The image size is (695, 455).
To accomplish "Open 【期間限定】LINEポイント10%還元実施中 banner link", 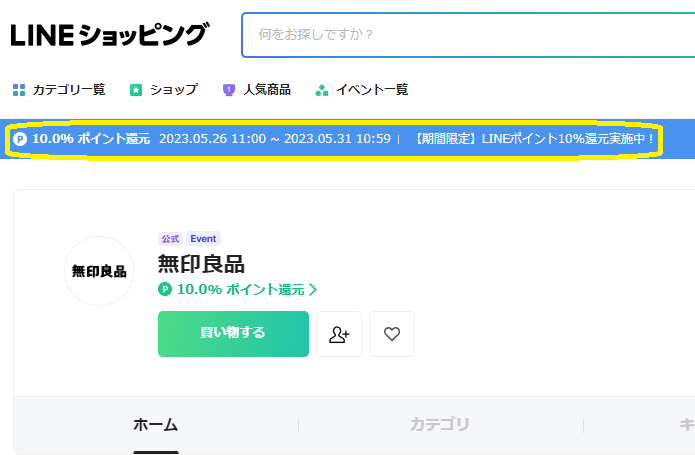I will [533, 139].
